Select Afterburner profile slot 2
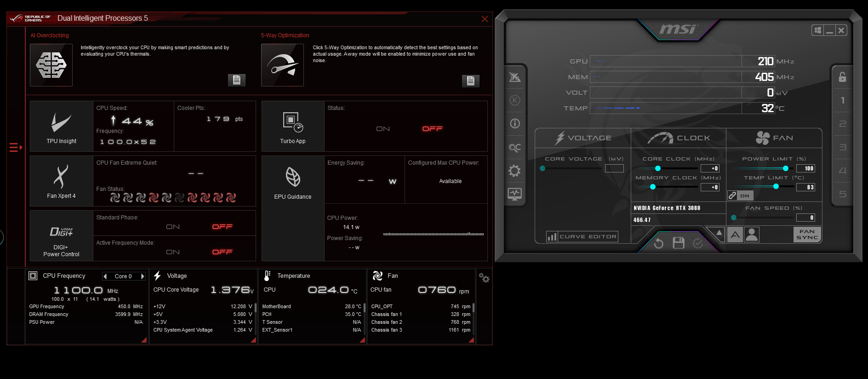 842,124
